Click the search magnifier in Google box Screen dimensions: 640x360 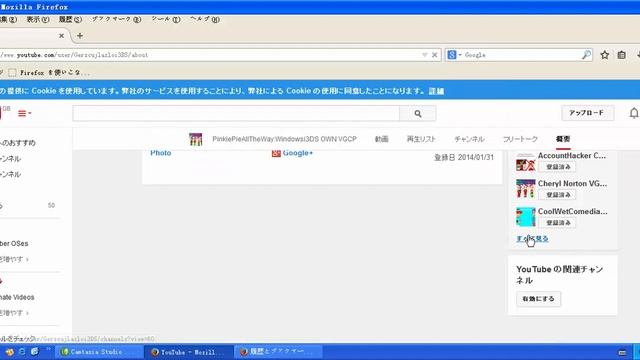[x=586, y=55]
